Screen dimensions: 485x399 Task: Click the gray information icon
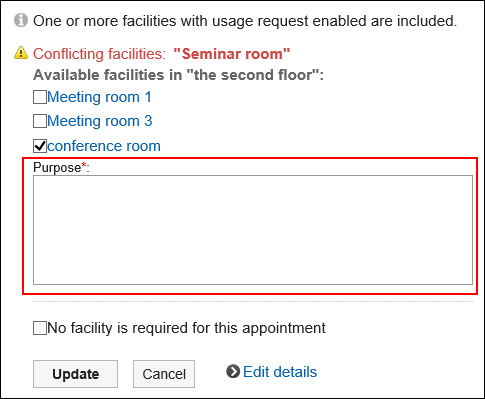[21, 21]
